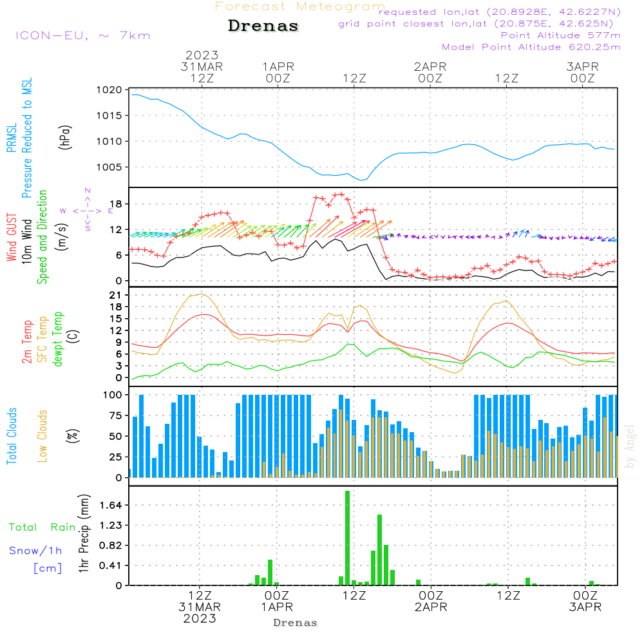Click the orange 'Low Clouds' label
The height and width of the screenshot is (644, 644).
tap(43, 436)
